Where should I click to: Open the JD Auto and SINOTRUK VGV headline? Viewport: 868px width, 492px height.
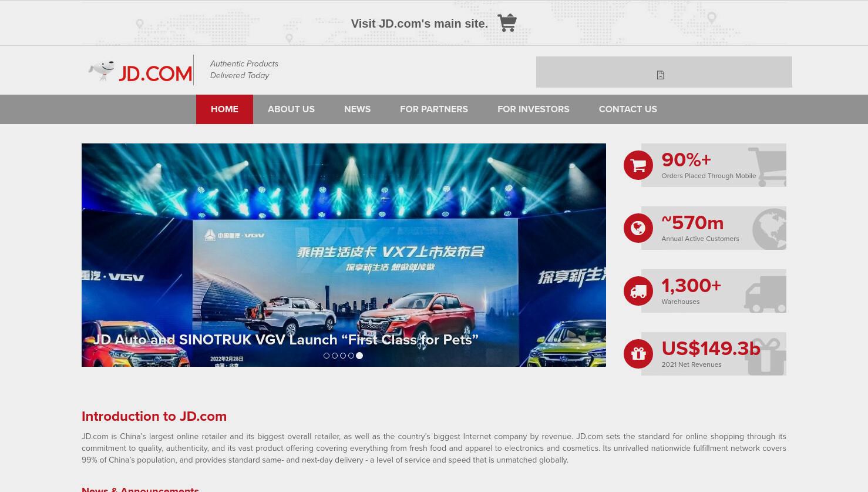tap(286, 340)
